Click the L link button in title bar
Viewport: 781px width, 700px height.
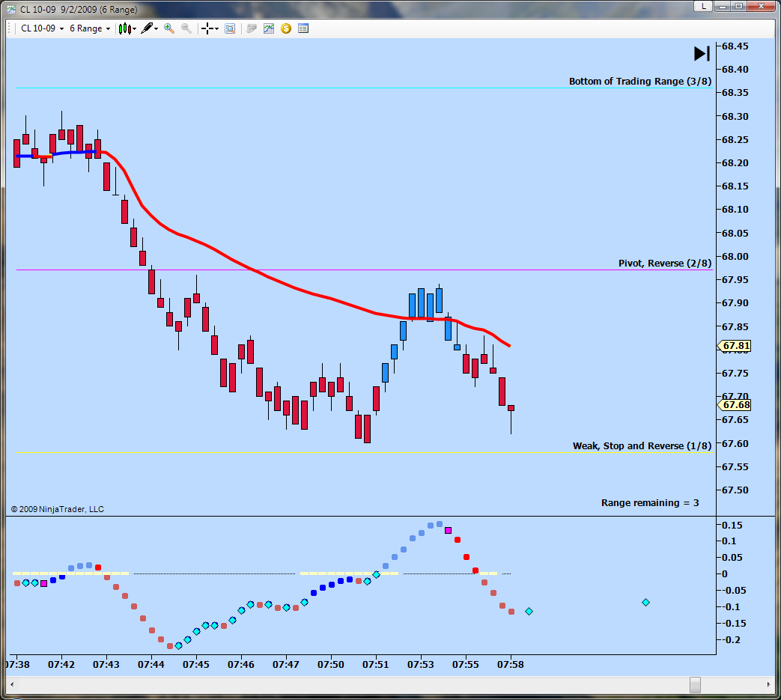[703, 6]
